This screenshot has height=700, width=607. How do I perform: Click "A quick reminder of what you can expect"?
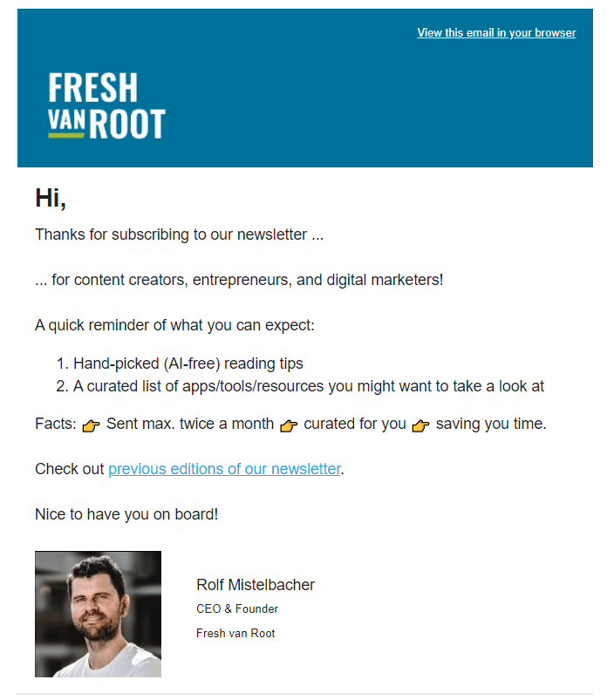(x=174, y=325)
